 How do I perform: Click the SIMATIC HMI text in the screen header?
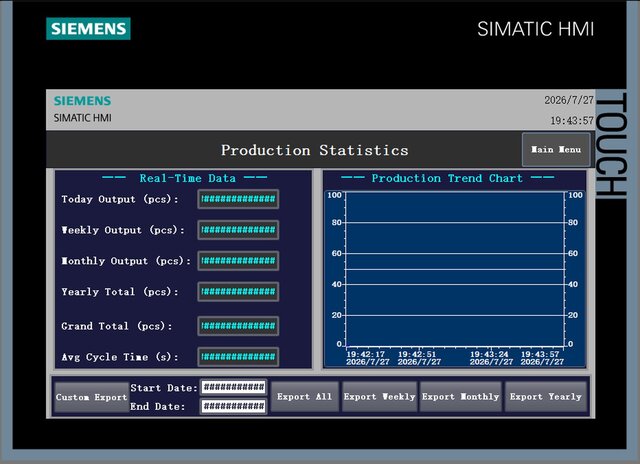click(x=82, y=118)
